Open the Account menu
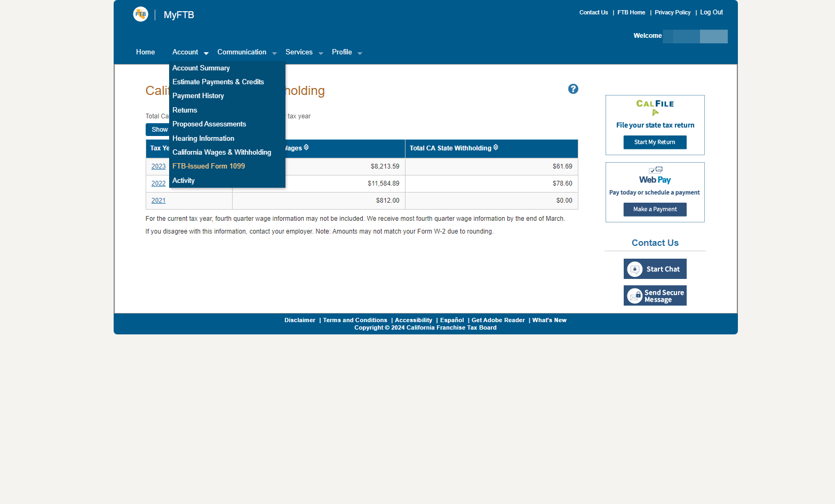Screen dimensions: 835x504 (185, 52)
